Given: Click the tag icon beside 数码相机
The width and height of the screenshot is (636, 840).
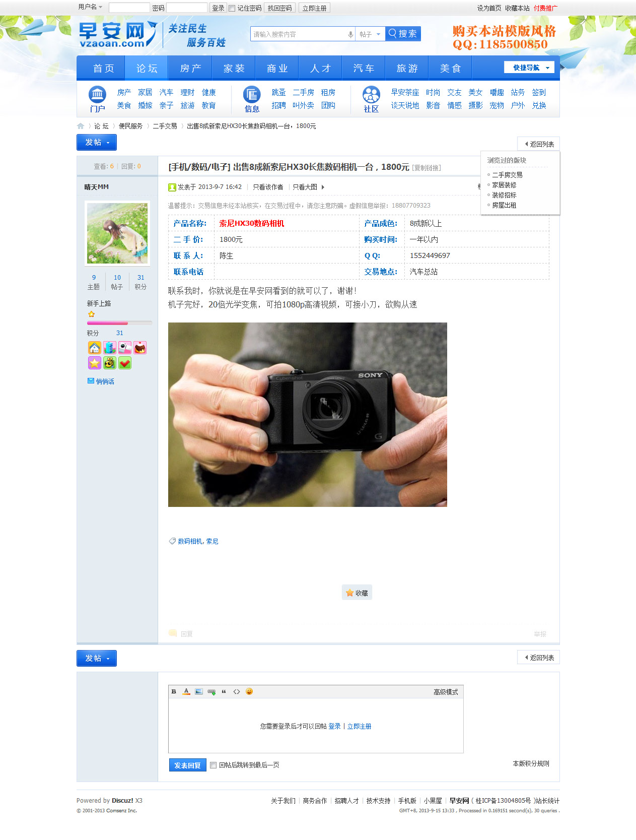Looking at the screenshot, I should [x=172, y=541].
